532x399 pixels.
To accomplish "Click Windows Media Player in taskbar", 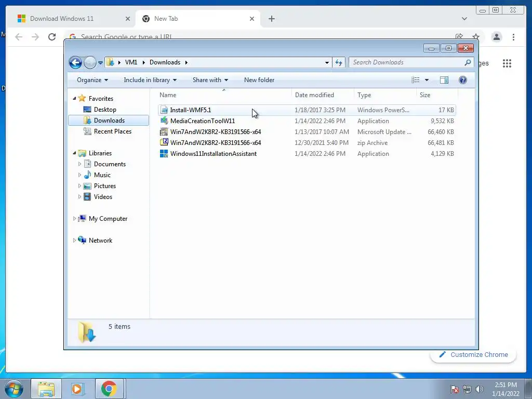I will [x=77, y=389].
